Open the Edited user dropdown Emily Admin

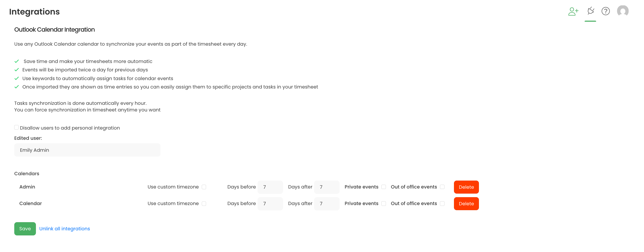pos(87,150)
